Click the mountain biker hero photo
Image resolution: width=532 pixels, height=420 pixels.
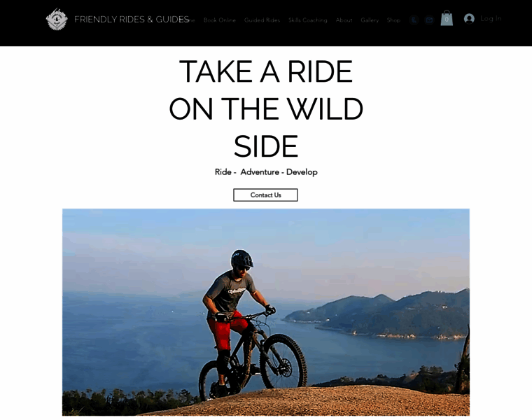pyautogui.click(x=266, y=312)
